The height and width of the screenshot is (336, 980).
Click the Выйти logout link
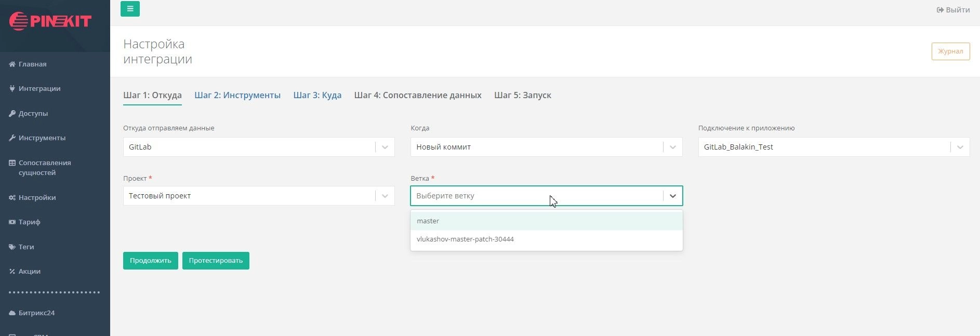[x=953, y=10]
